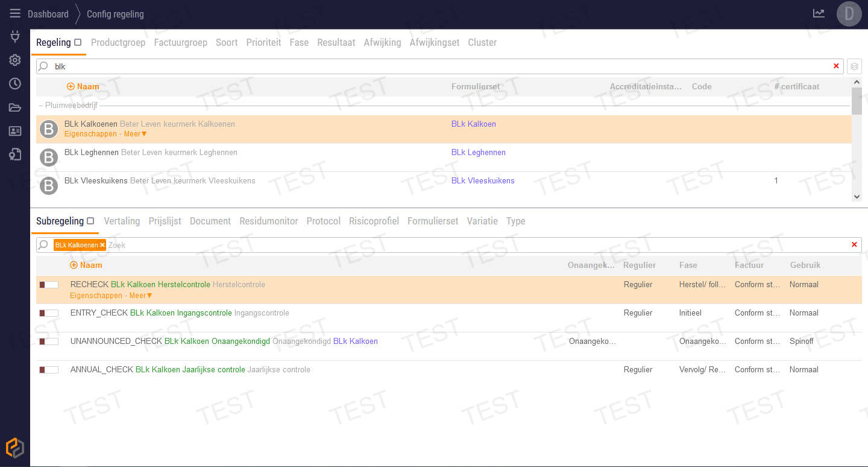
Task: Expand Eigenschappen - Meer under BLk Kalkoenen
Action: (x=105, y=134)
